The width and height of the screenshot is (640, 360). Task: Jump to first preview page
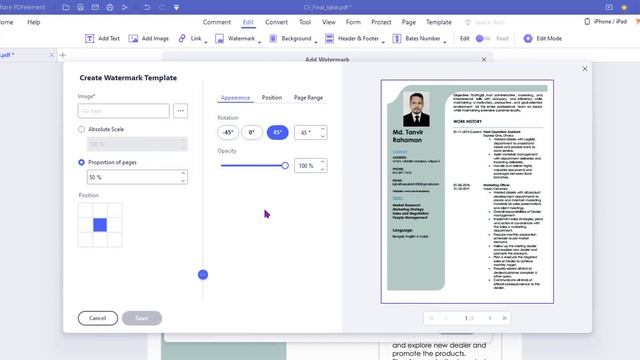click(431, 318)
